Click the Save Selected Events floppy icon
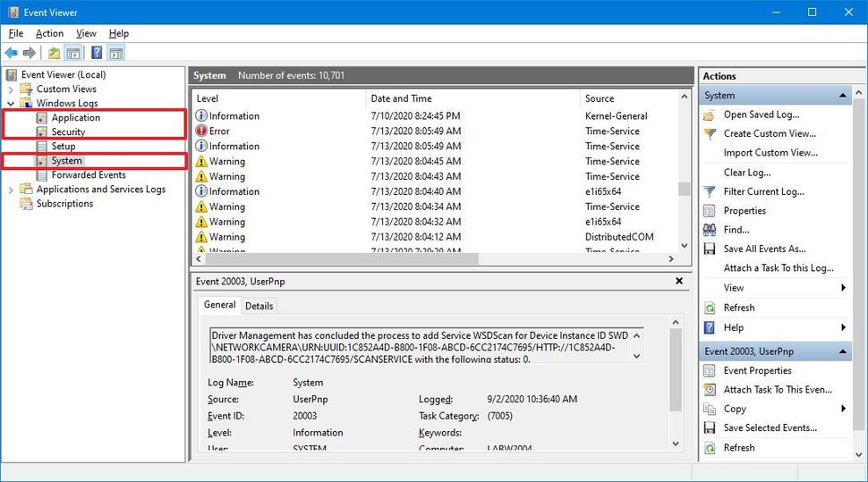Viewport: 868px width, 482px height. pyautogui.click(x=709, y=427)
